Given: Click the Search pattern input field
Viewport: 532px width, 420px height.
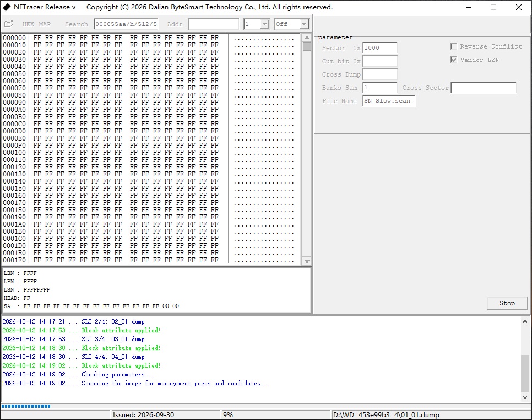Looking at the screenshot, I should tap(126, 24).
